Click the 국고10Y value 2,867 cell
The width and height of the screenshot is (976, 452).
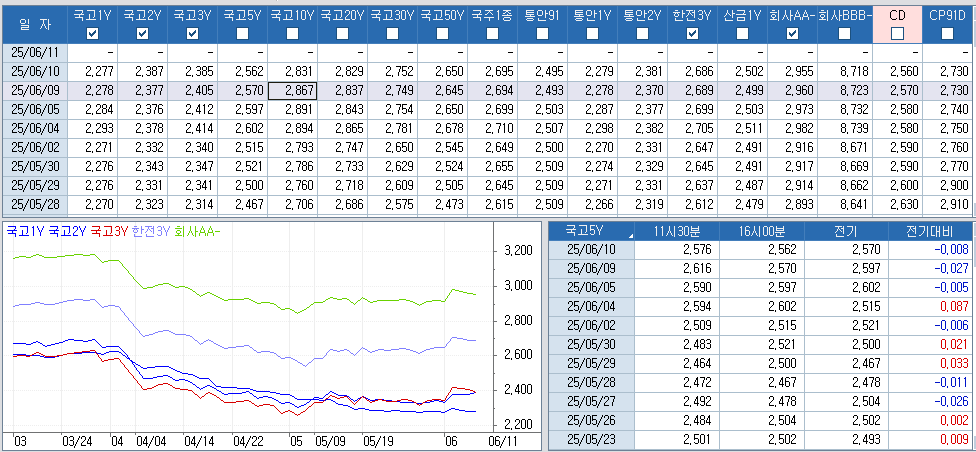(293, 90)
